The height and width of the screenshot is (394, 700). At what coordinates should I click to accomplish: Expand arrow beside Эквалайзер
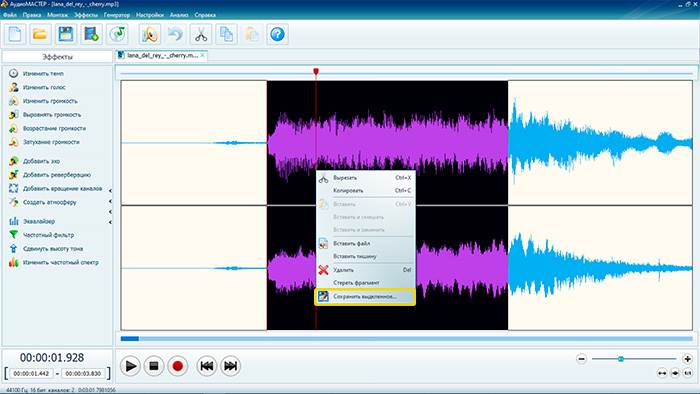click(x=110, y=222)
